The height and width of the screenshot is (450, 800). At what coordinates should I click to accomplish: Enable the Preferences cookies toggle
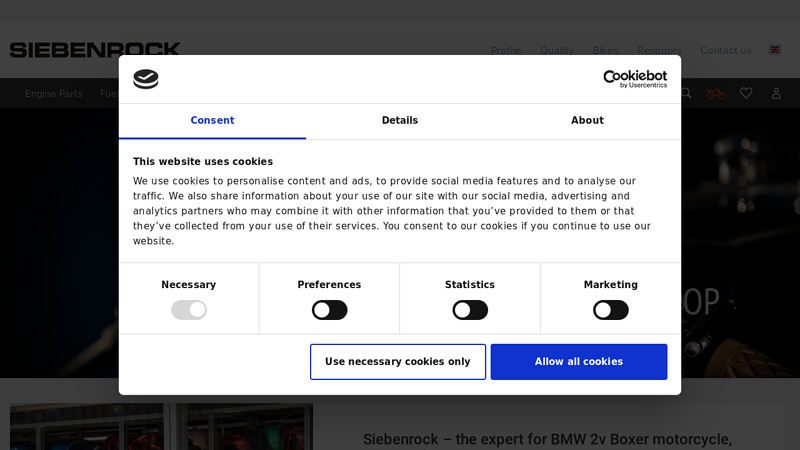(329, 310)
